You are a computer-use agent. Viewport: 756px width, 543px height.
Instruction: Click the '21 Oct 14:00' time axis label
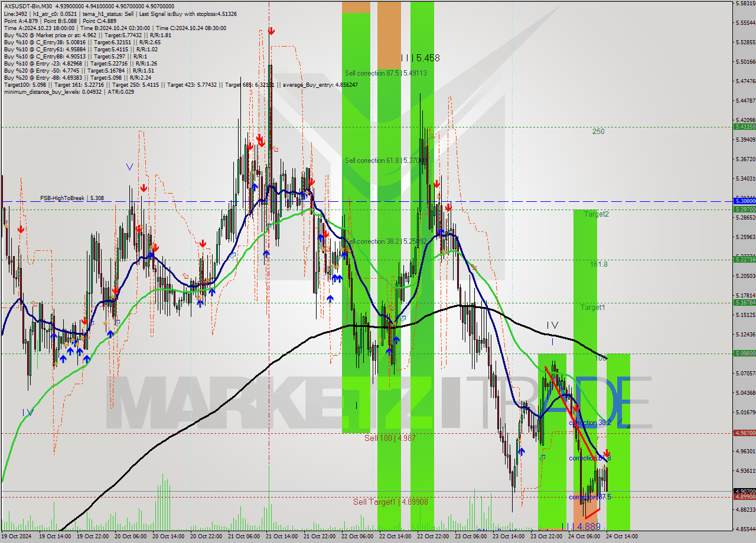point(282,537)
